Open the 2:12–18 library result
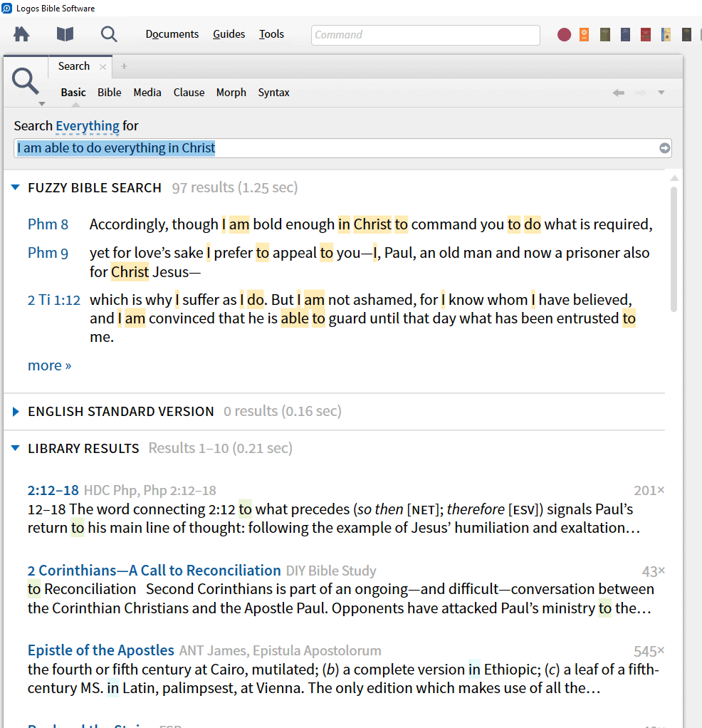 pyautogui.click(x=53, y=490)
